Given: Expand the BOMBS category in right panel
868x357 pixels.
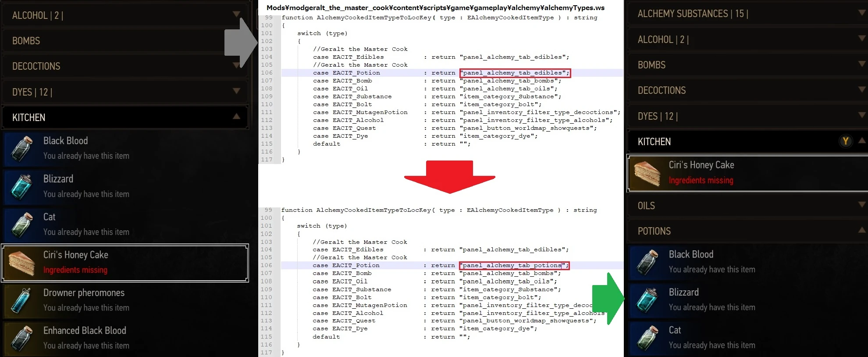Looking at the screenshot, I should pyautogui.click(x=748, y=65).
